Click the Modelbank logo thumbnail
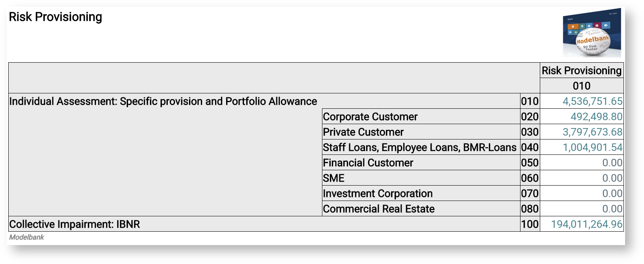Screen dimensions: 644x264 592,33
